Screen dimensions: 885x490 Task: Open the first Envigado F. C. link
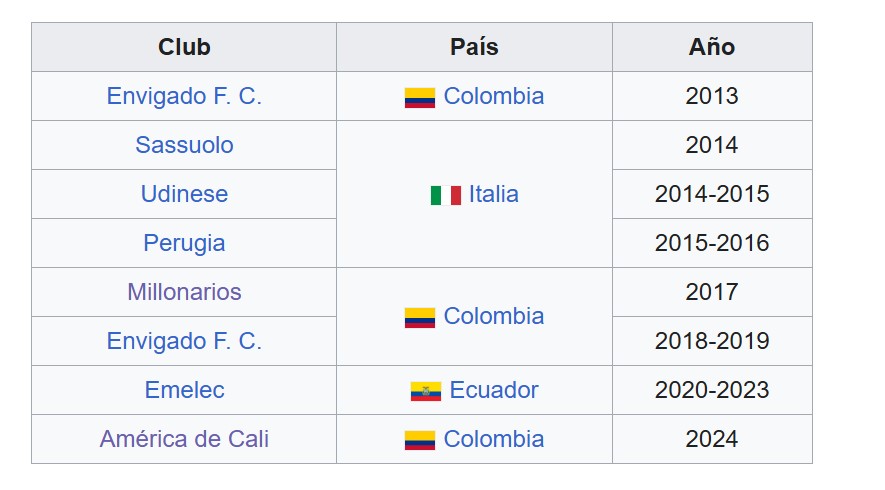pos(184,96)
